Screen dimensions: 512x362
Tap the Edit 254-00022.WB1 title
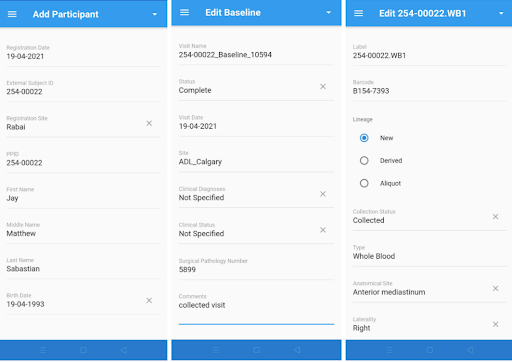pos(423,13)
